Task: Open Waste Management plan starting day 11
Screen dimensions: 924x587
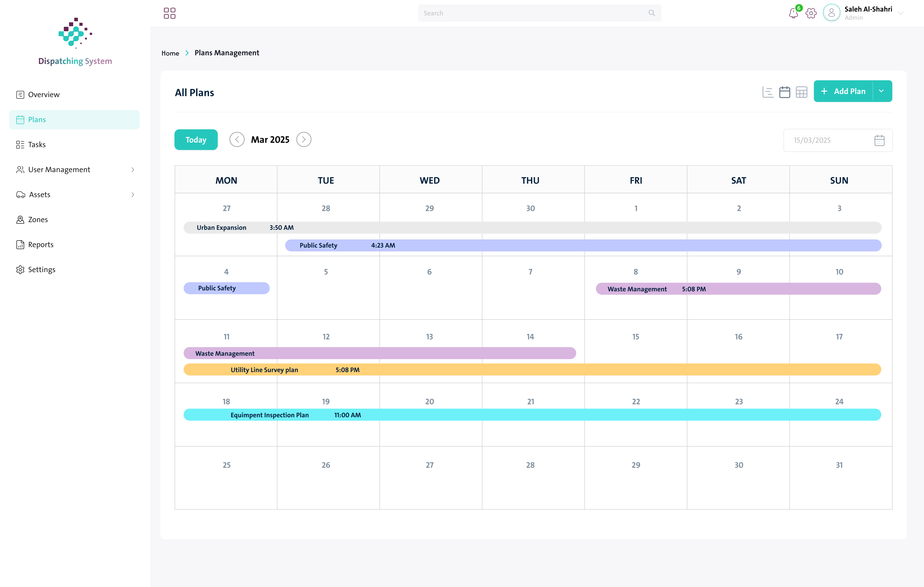Action: [380, 353]
